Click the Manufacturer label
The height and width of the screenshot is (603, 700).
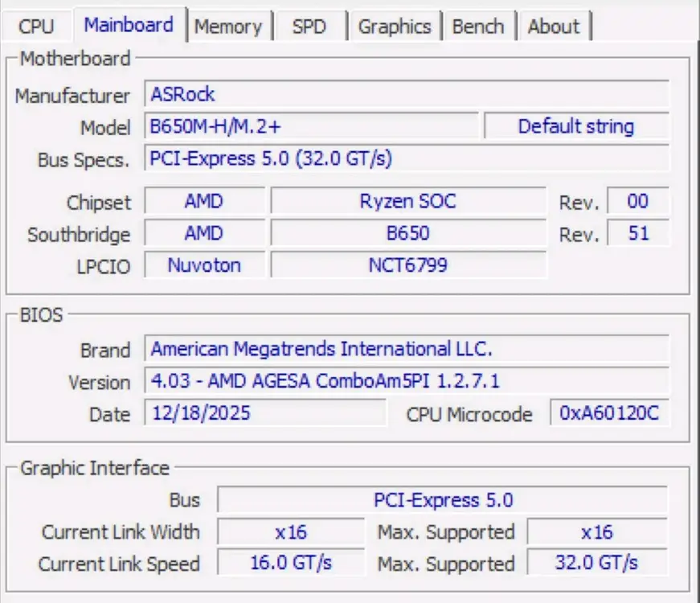72,96
